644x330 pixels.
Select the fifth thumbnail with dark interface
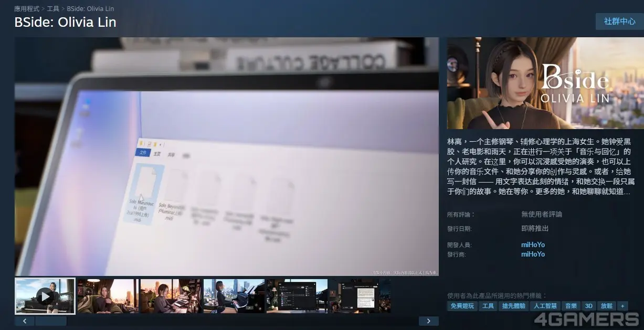click(x=297, y=296)
